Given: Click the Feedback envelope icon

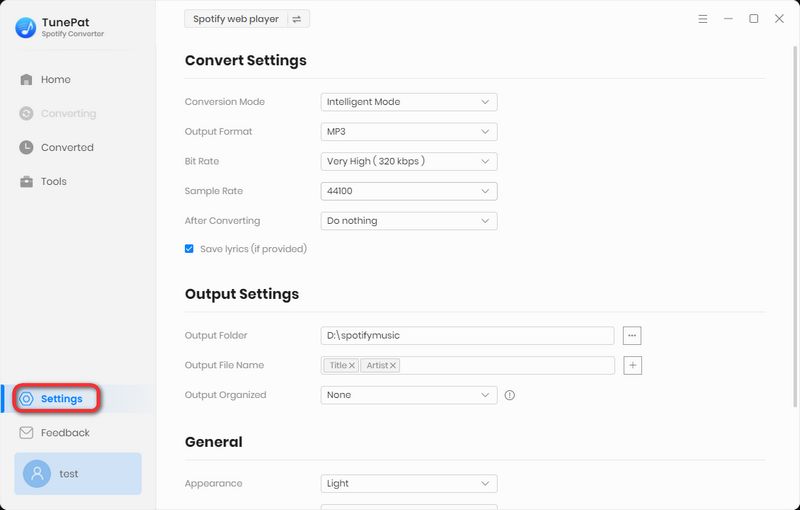Looking at the screenshot, I should tap(26, 432).
